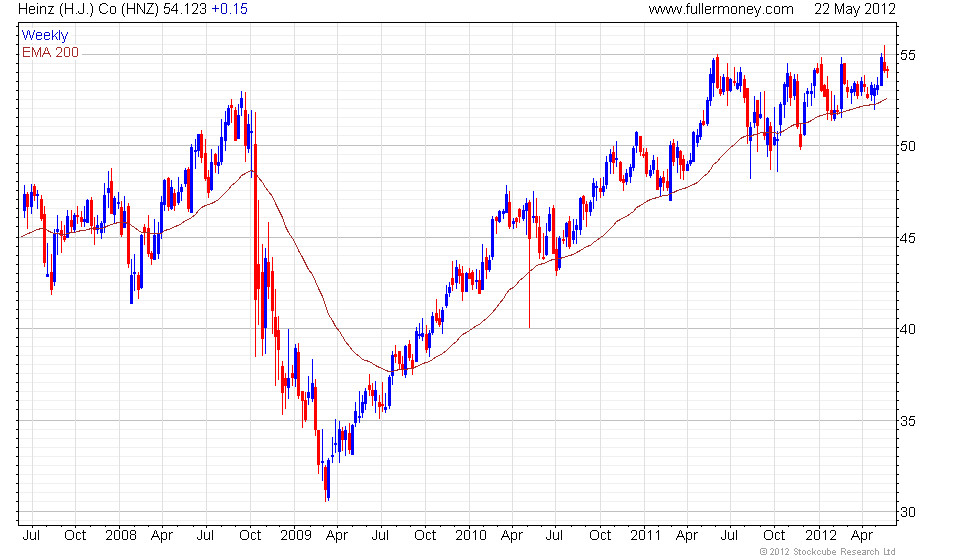This screenshot has width=980, height=560.
Task: Click the March 2009 low candle near 30
Action: click(x=326, y=481)
